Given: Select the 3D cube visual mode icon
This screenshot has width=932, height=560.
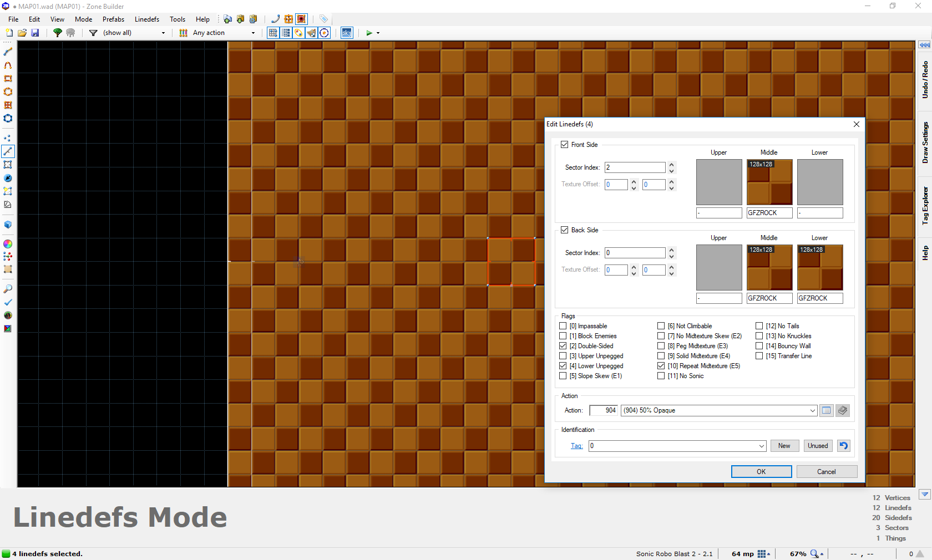Looking at the screenshot, I should click(8, 225).
